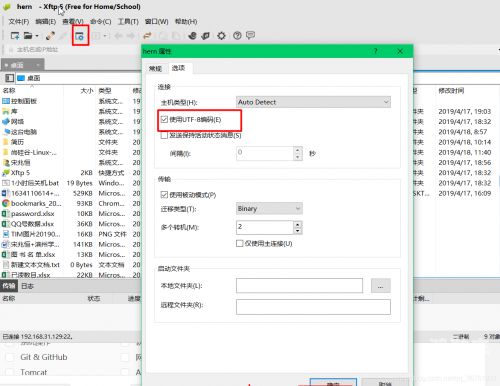Click the remote folder input field
Image resolution: width=500 pixels, height=386 pixels.
pos(313,307)
